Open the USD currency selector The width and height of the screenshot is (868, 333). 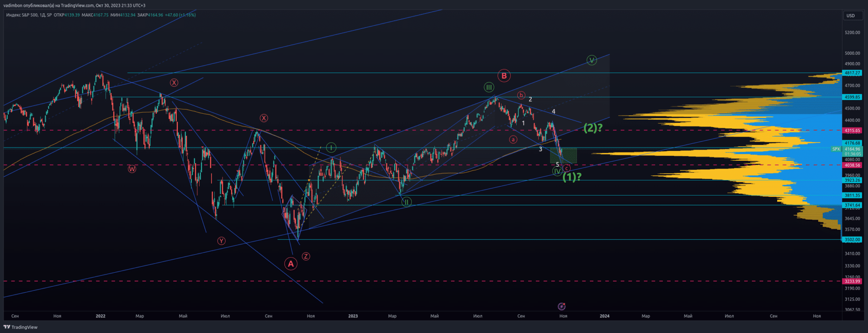pyautogui.click(x=851, y=16)
